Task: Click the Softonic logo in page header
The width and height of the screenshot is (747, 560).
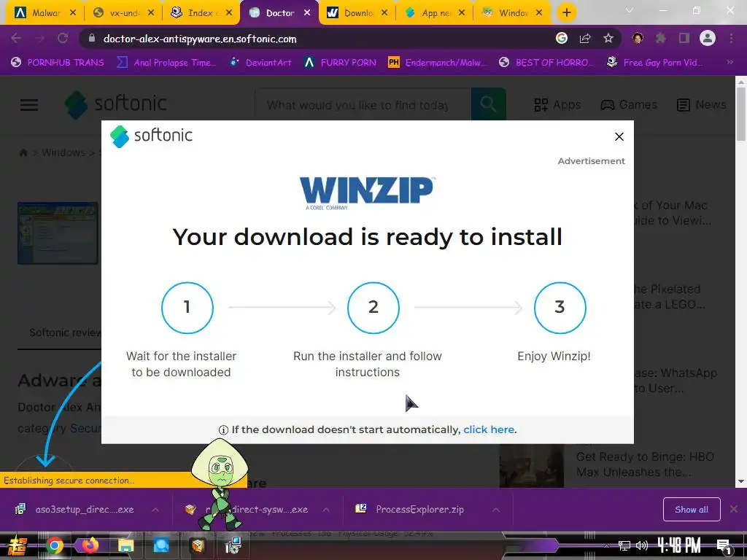Action: click(116, 104)
